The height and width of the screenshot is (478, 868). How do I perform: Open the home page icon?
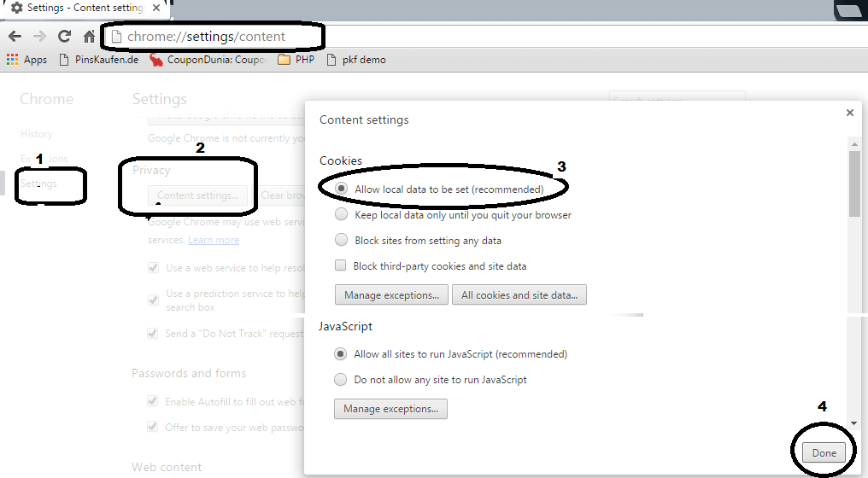tap(89, 37)
